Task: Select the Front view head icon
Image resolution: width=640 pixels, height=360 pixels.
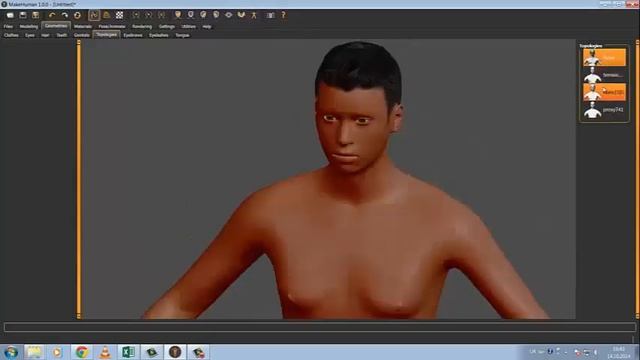Action: click(178, 15)
